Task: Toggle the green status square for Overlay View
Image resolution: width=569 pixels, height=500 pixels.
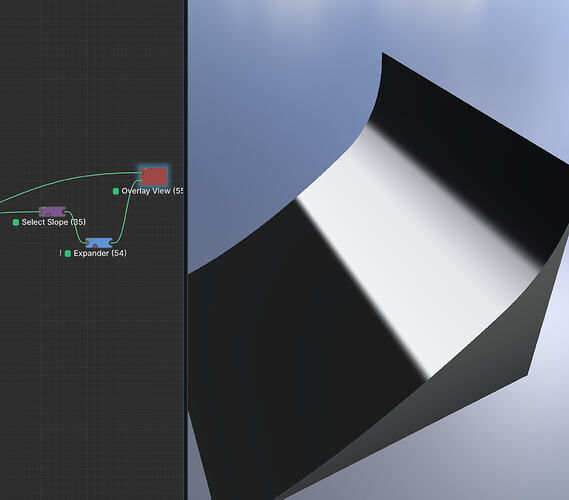Action: click(116, 191)
